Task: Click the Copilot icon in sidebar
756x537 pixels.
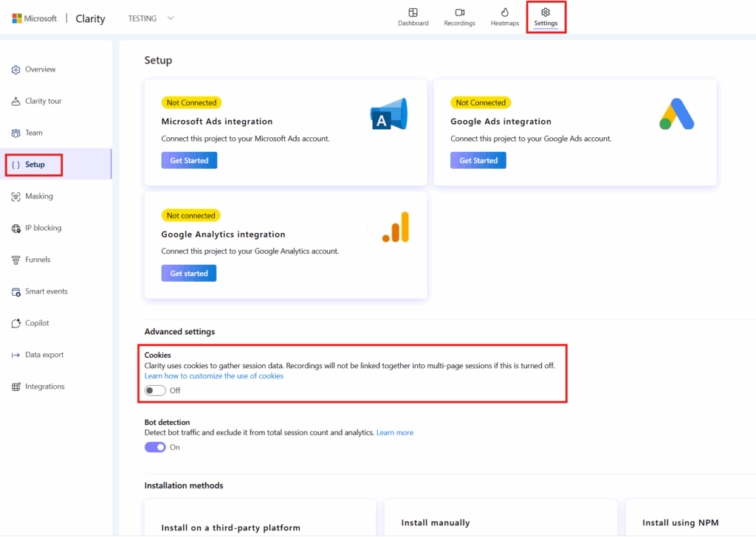Action: point(16,323)
